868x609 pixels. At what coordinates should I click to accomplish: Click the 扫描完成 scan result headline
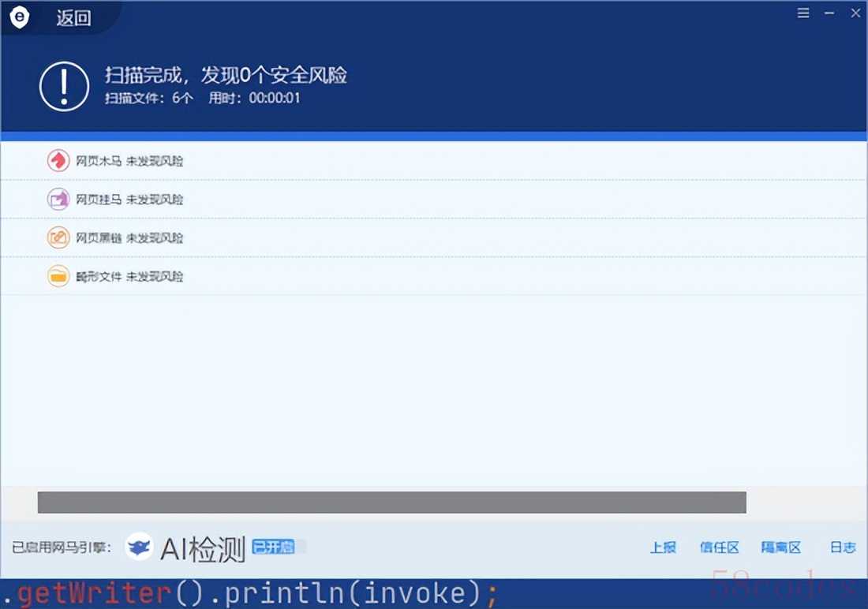pyautogui.click(x=226, y=75)
